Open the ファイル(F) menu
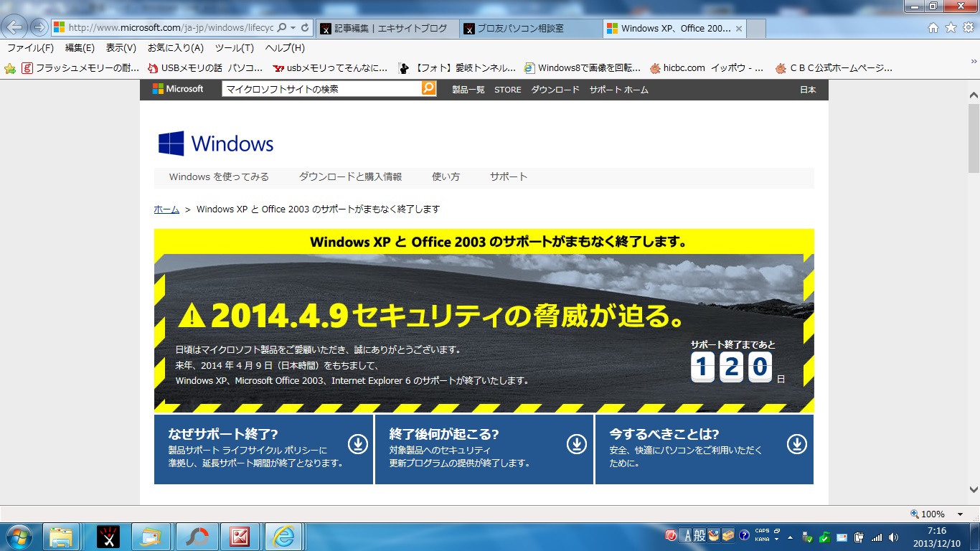 tap(30, 48)
